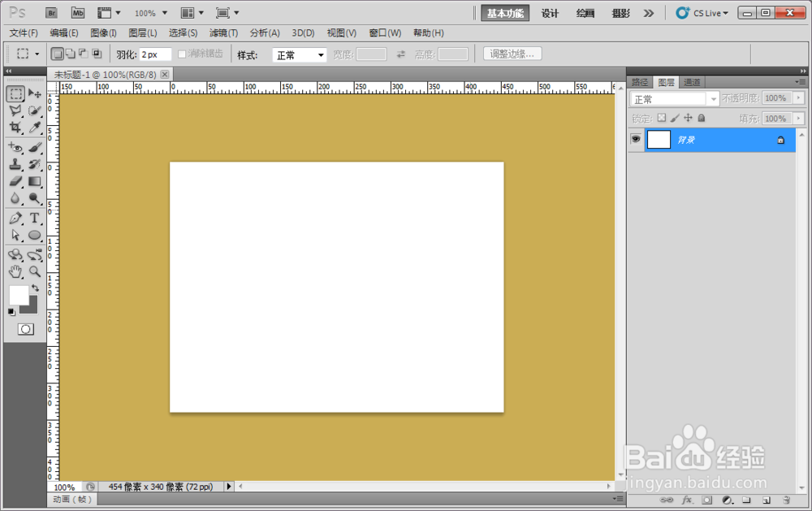Toggle lock image pixels brush icon
Screen dimensions: 812x511
tap(675, 118)
